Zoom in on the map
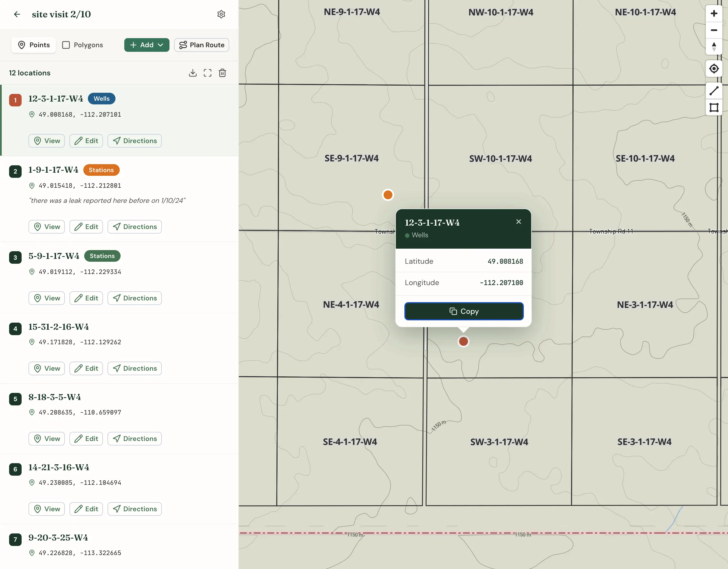The height and width of the screenshot is (569, 728). click(714, 13)
